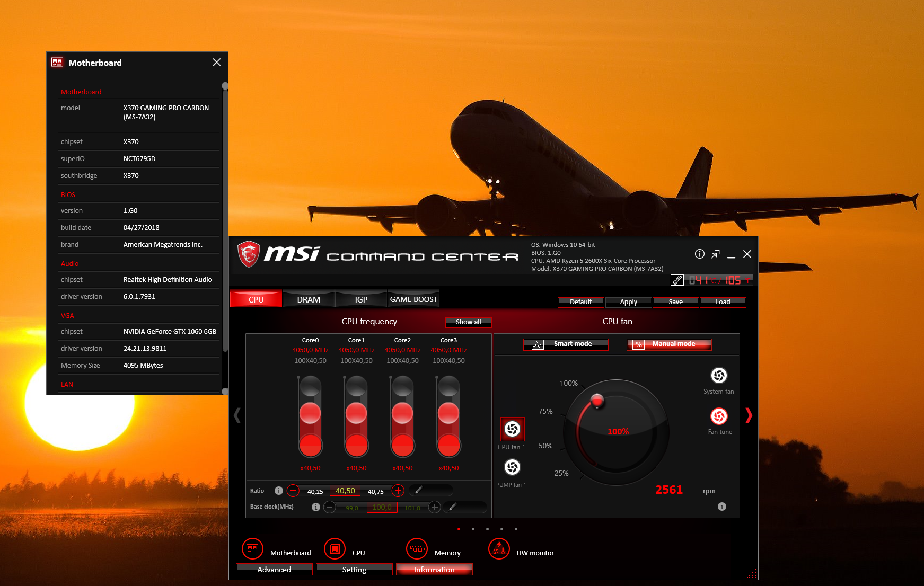The height and width of the screenshot is (586, 924).
Task: Click the Load profile button
Action: [x=723, y=302]
